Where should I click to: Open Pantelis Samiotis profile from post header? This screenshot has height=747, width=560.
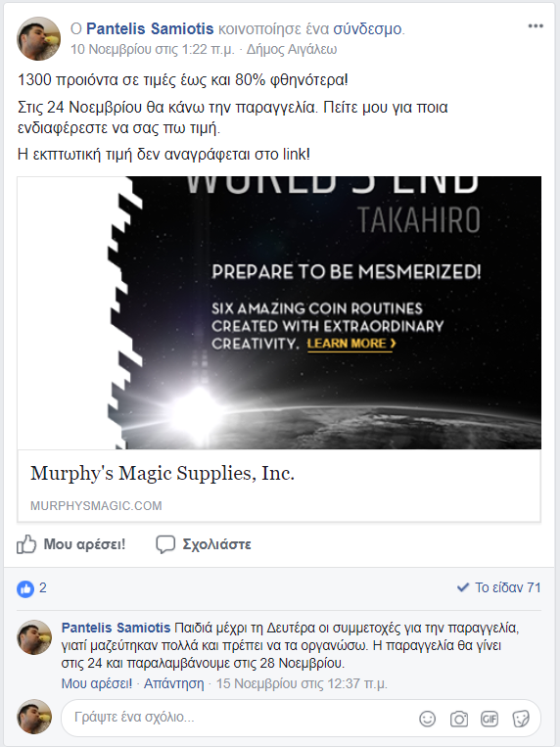150,28
